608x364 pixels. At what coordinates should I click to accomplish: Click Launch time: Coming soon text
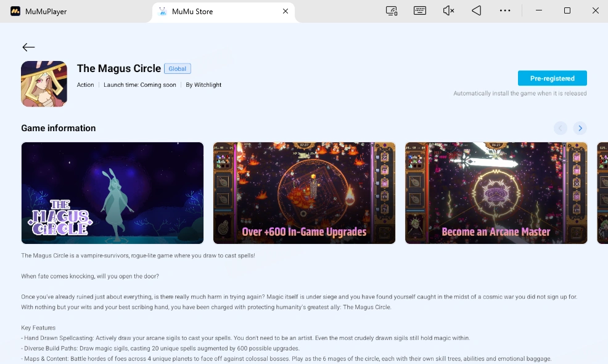point(139,85)
